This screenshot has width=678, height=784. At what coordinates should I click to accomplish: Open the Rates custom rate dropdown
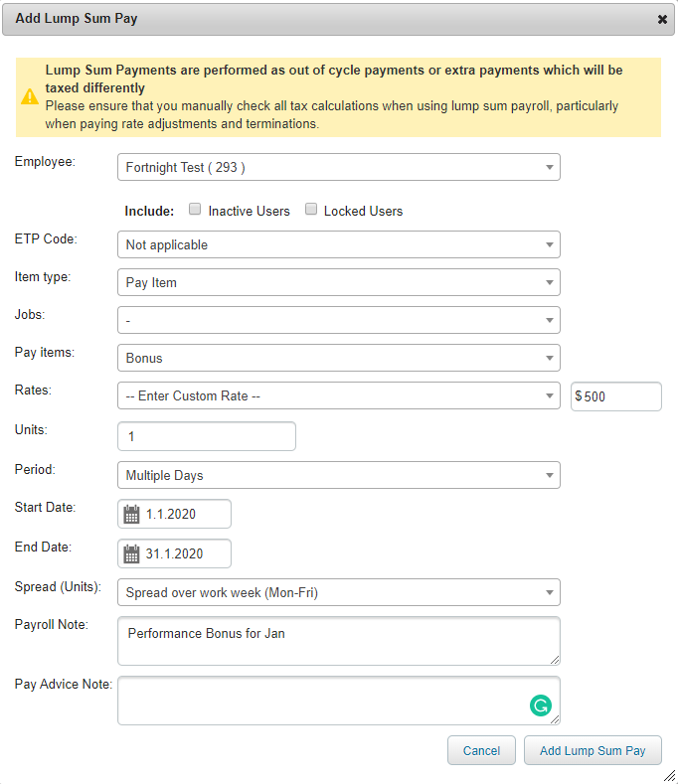click(x=338, y=395)
